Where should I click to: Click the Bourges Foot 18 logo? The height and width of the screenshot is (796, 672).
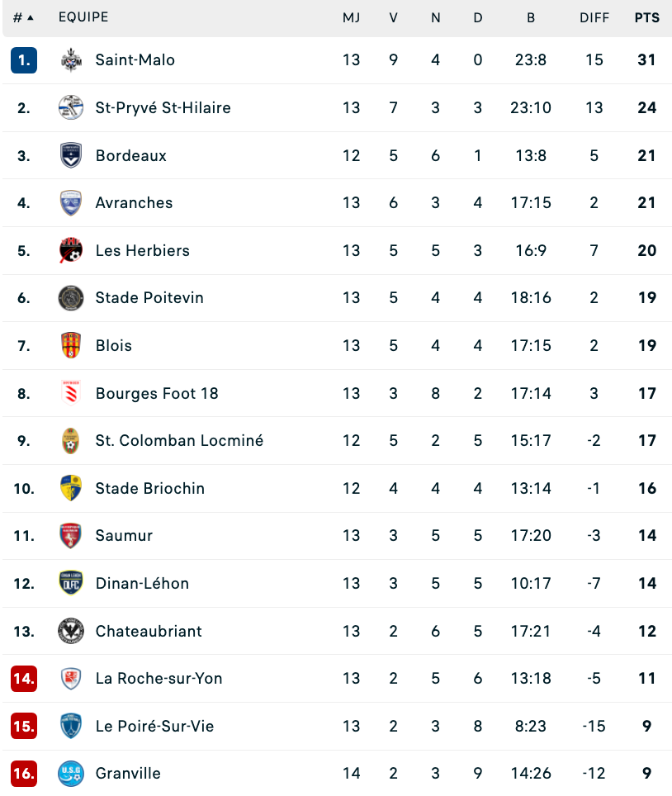click(71, 393)
